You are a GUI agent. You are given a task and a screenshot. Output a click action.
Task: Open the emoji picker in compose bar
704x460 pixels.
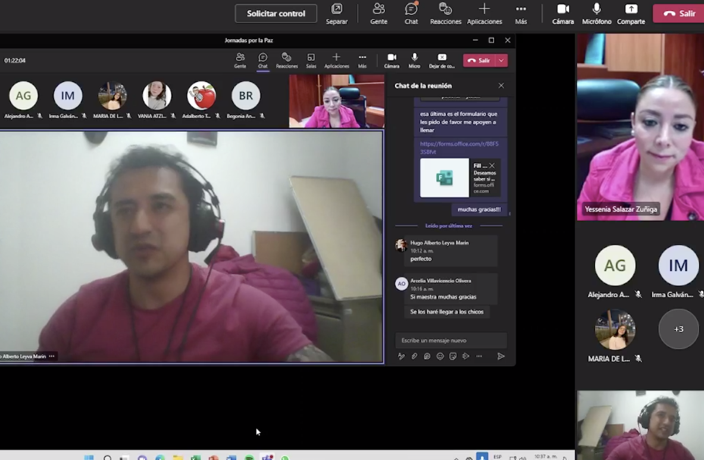pos(440,356)
